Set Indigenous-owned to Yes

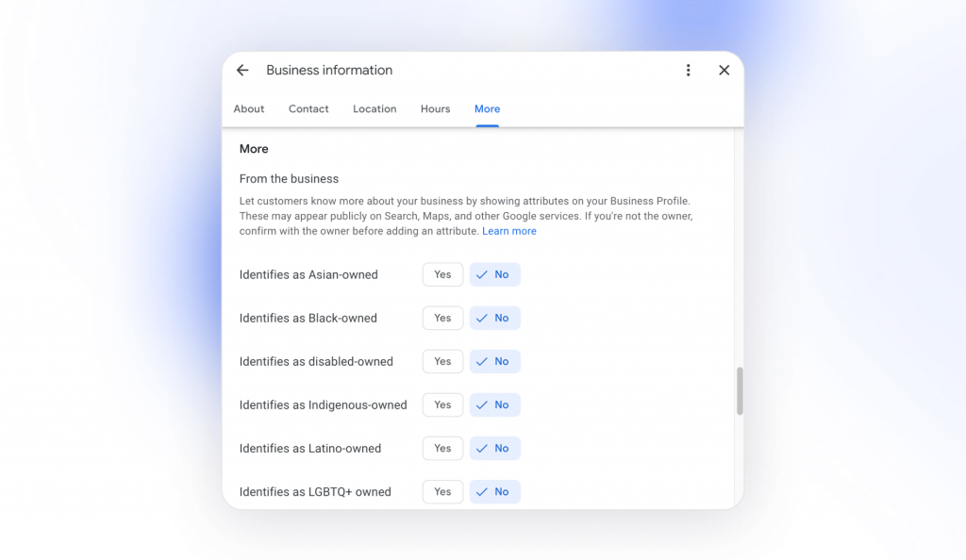coord(442,405)
